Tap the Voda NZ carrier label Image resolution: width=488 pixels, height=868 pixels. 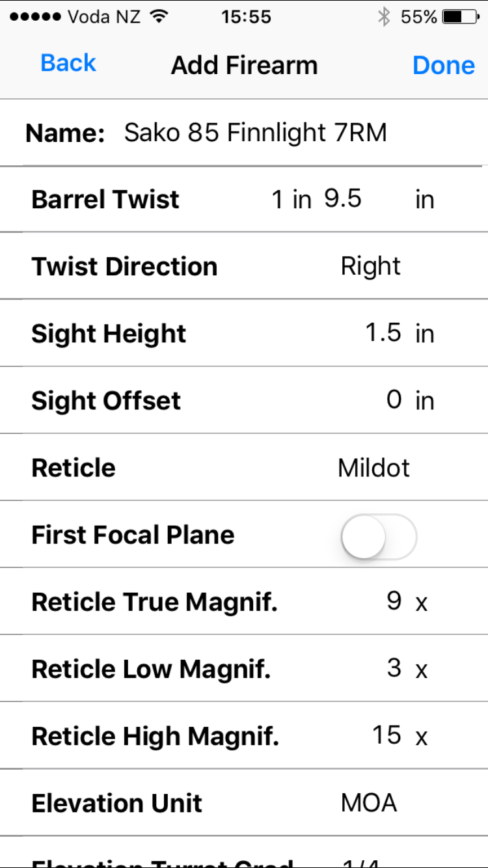pos(104,17)
